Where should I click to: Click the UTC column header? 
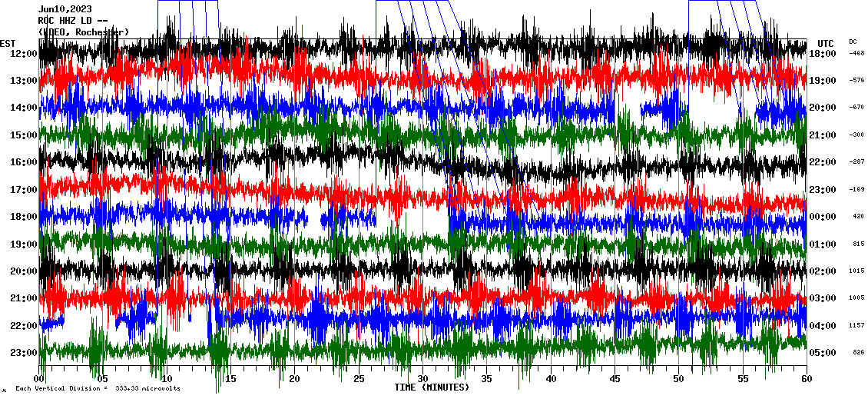(x=825, y=43)
